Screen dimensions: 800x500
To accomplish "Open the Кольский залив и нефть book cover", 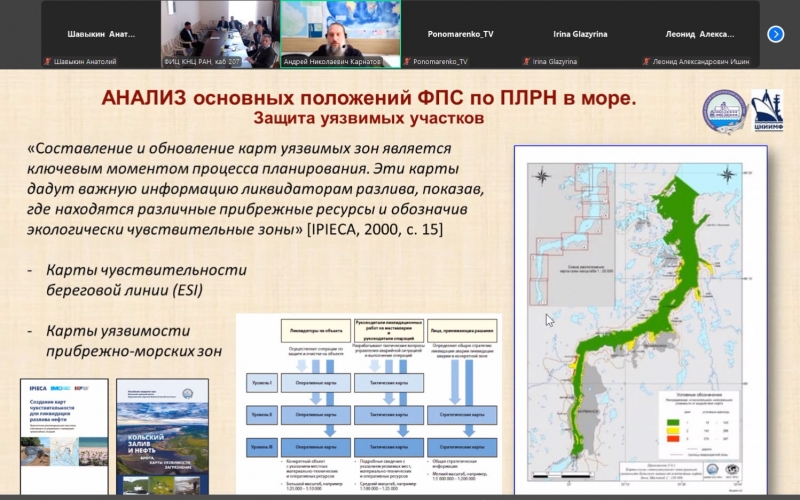I will (x=162, y=435).
